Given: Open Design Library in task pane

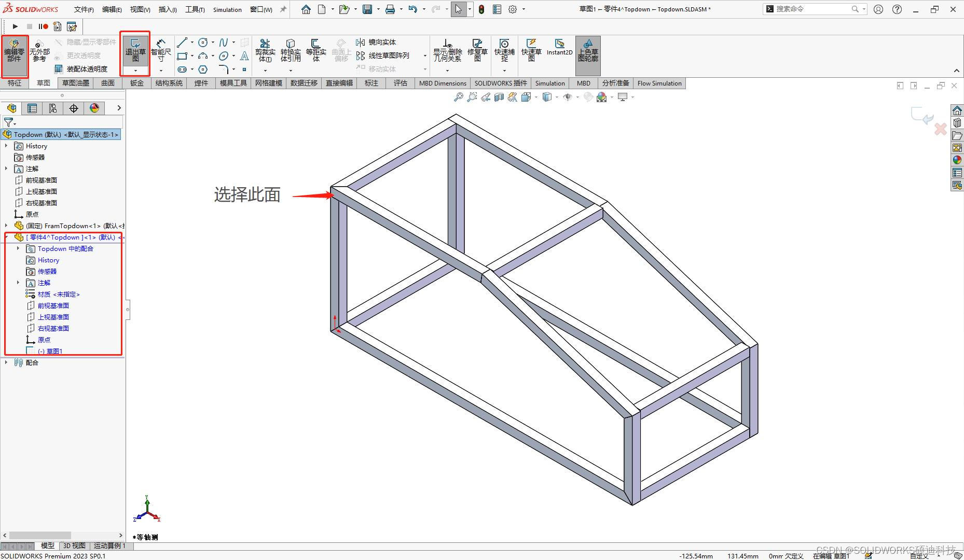Looking at the screenshot, I should (x=957, y=123).
